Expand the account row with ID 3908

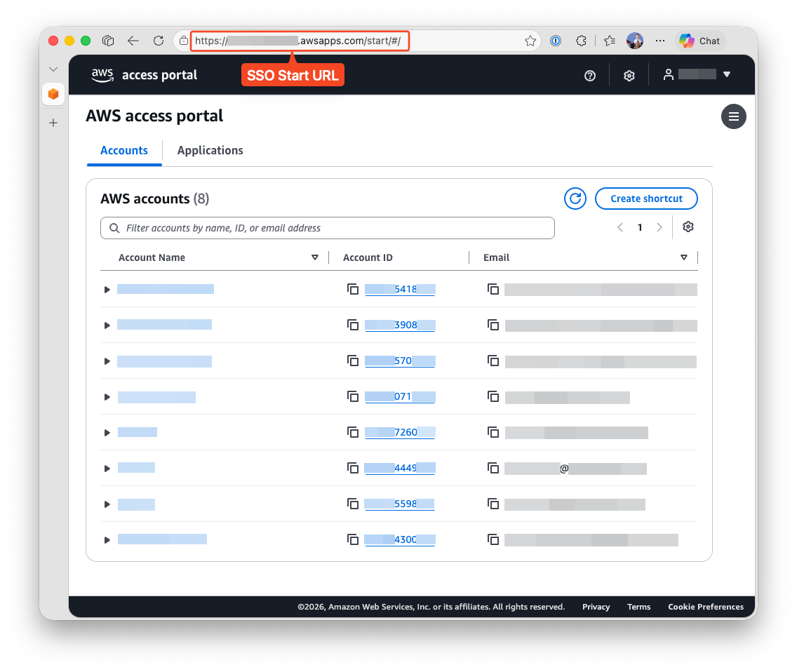(x=107, y=325)
